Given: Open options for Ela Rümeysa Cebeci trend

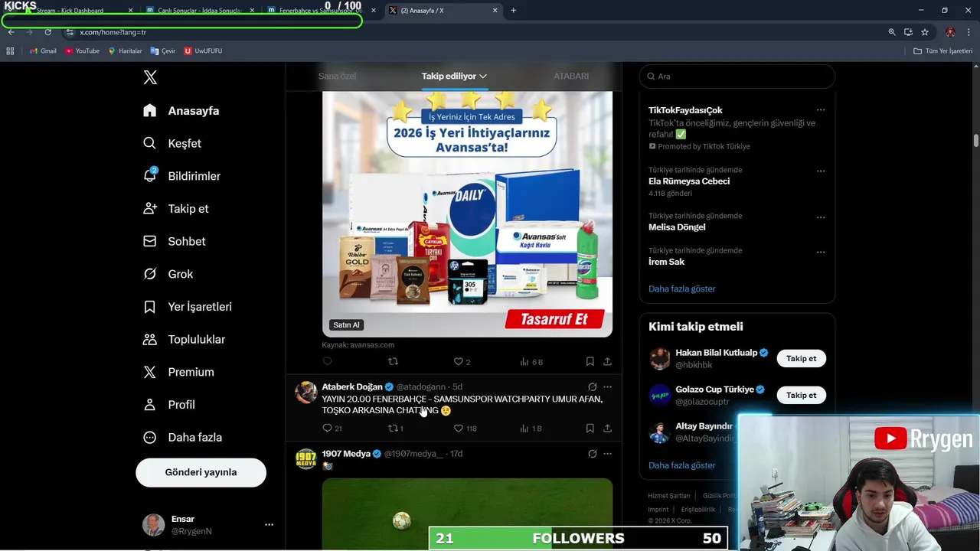Looking at the screenshot, I should (x=821, y=171).
